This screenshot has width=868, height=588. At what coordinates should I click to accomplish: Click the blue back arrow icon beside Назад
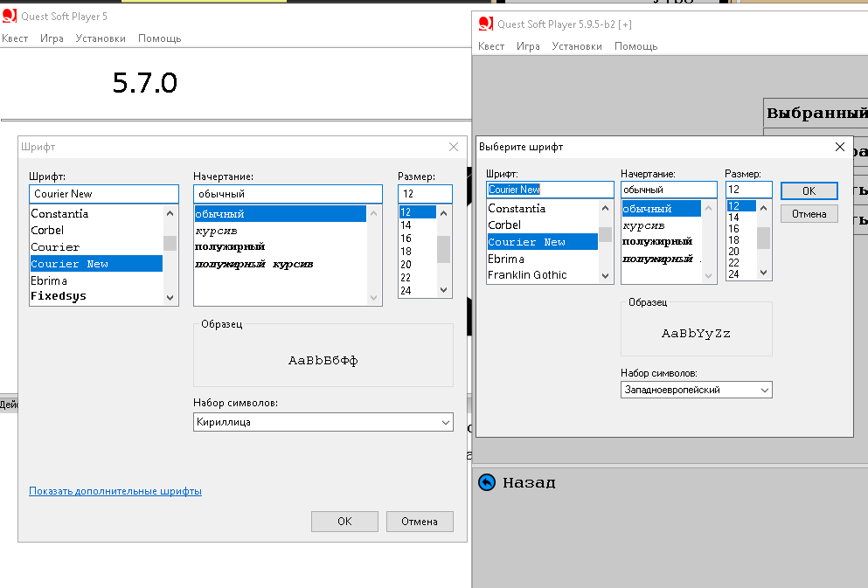pyautogui.click(x=487, y=482)
